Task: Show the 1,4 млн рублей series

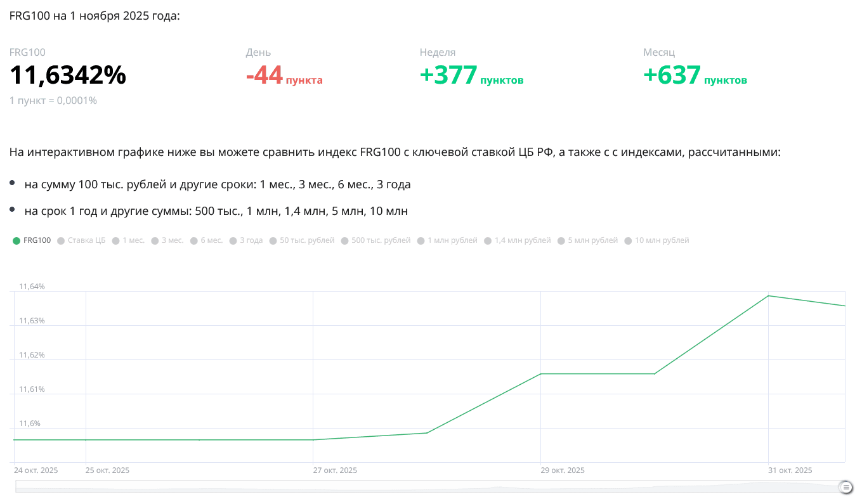Action: tap(522, 240)
